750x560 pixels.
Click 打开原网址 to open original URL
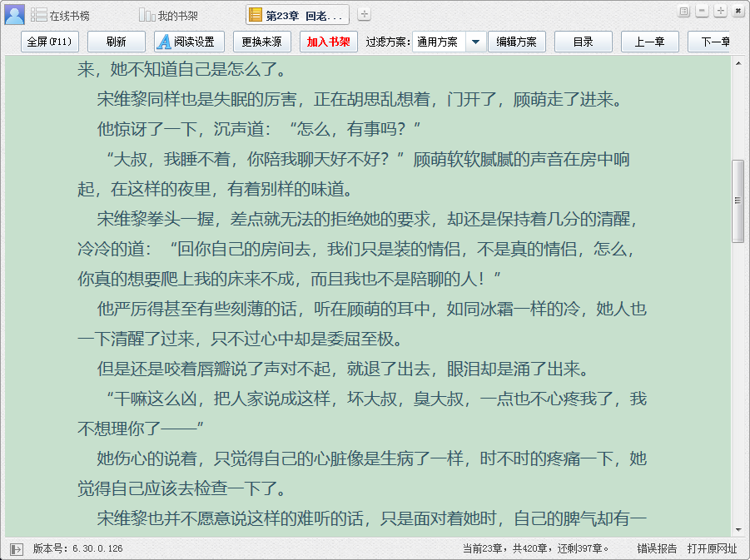pyautogui.click(x=712, y=548)
